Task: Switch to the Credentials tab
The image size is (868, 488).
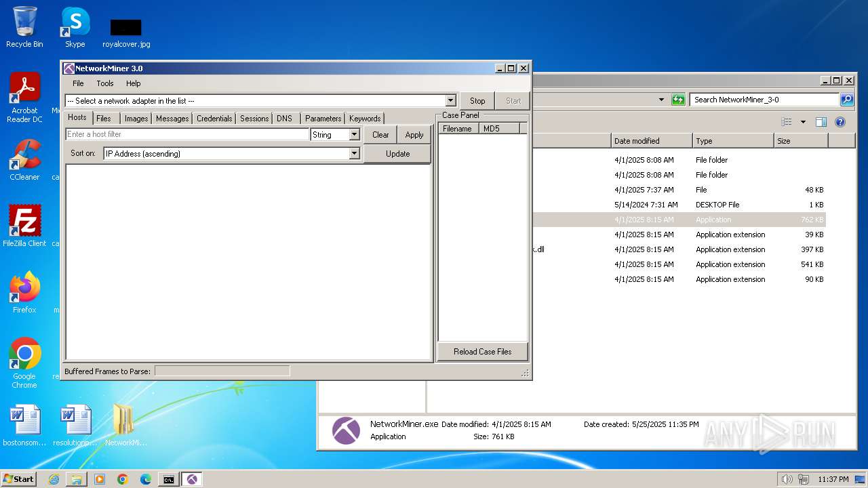Action: 214,118
